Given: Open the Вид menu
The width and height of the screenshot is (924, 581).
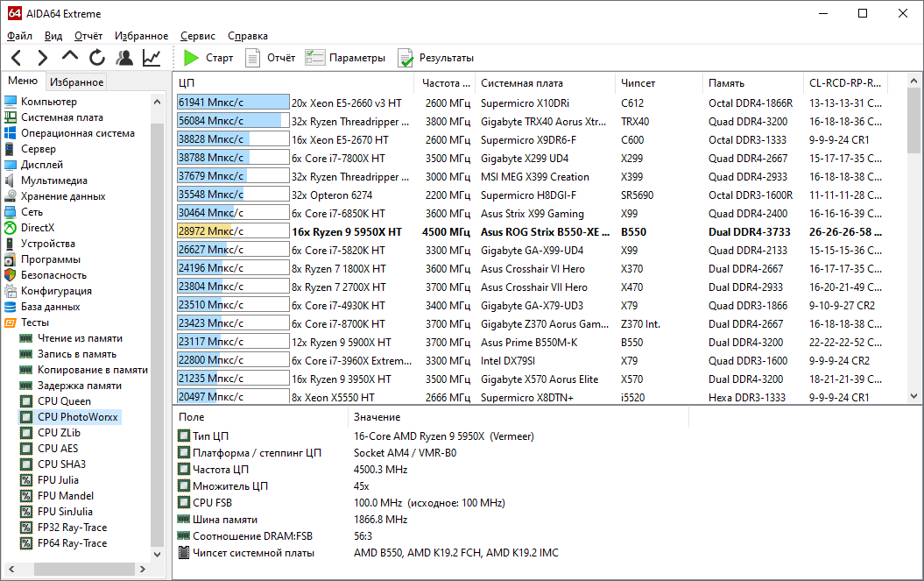Looking at the screenshot, I should click(x=53, y=36).
